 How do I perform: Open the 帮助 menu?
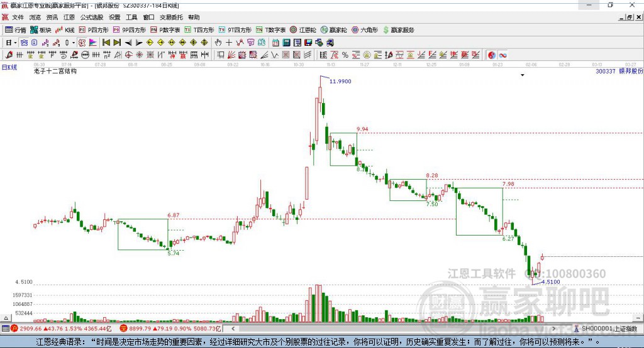[194, 17]
